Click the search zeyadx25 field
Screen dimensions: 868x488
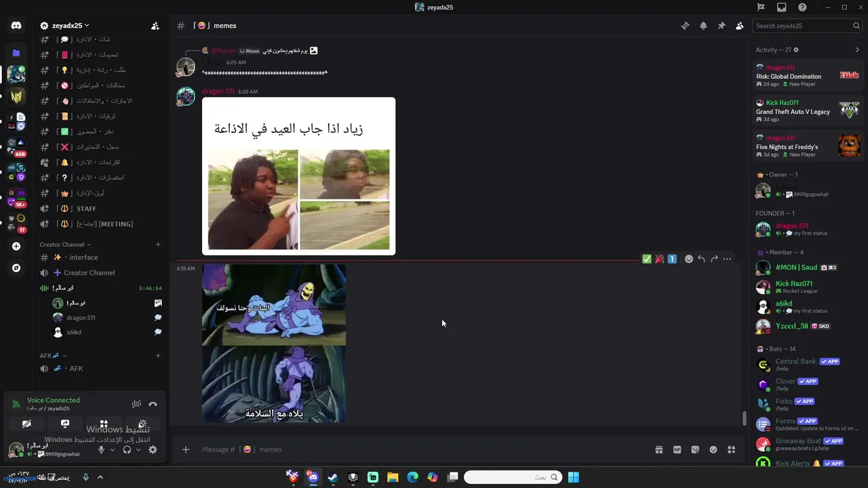click(807, 26)
